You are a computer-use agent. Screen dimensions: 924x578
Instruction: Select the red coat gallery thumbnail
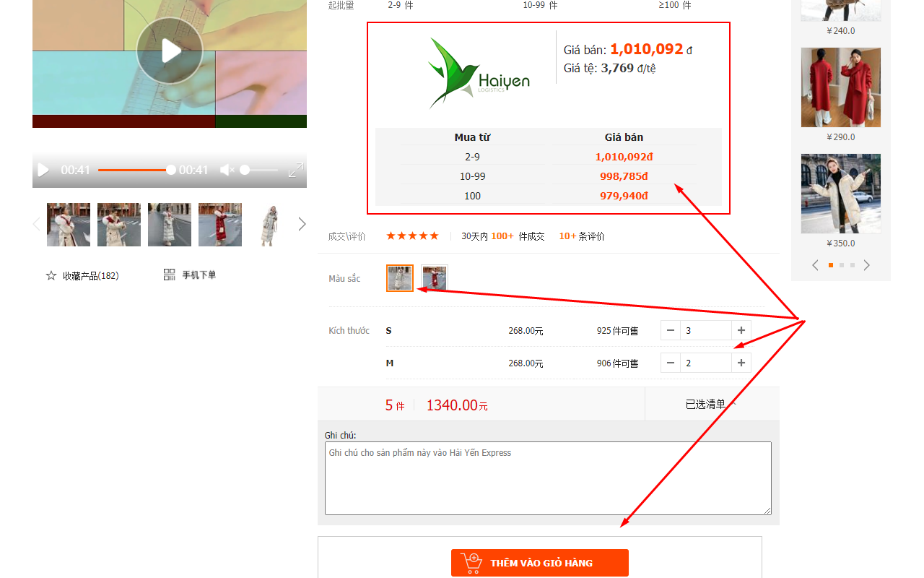[x=220, y=225]
